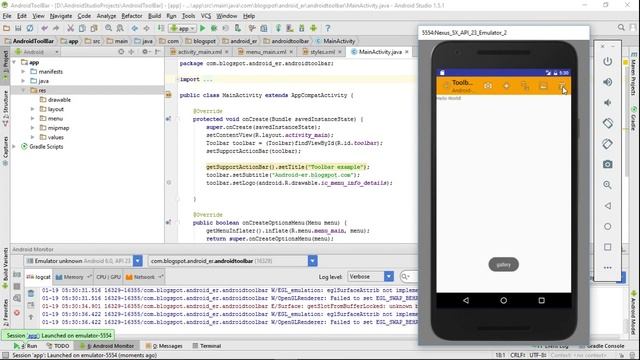This screenshot has height=360, width=640.
Task: Click the Open folder icon in main toolbar
Action: coord(6,28)
